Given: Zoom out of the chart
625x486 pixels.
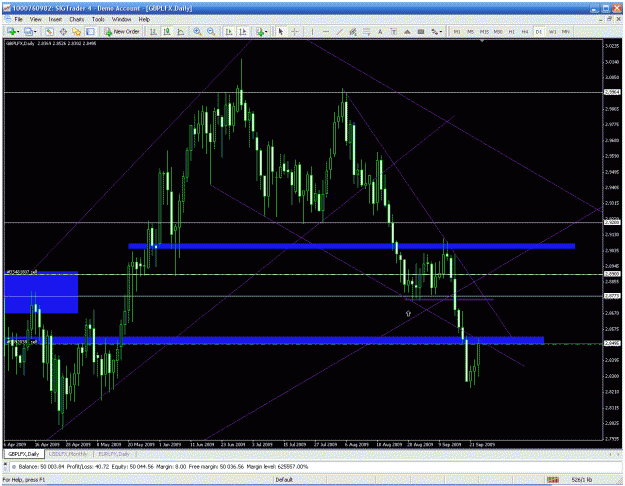Looking at the screenshot, I should 211,31.
